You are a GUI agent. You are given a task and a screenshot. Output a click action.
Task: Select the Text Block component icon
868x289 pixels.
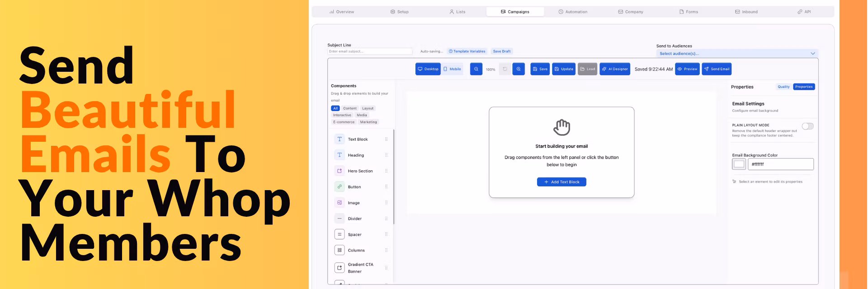[340, 139]
